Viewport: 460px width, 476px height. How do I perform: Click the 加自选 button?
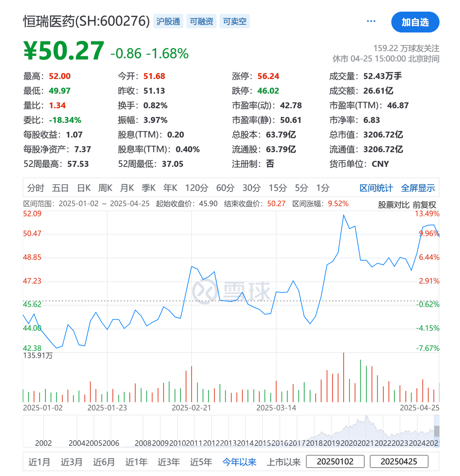click(415, 22)
